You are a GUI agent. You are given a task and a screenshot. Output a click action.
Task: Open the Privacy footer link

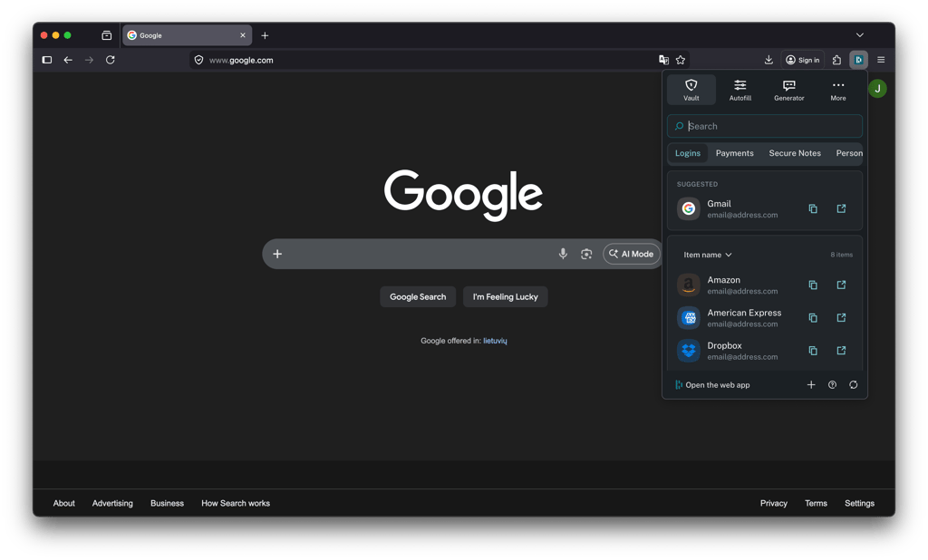pyautogui.click(x=774, y=503)
